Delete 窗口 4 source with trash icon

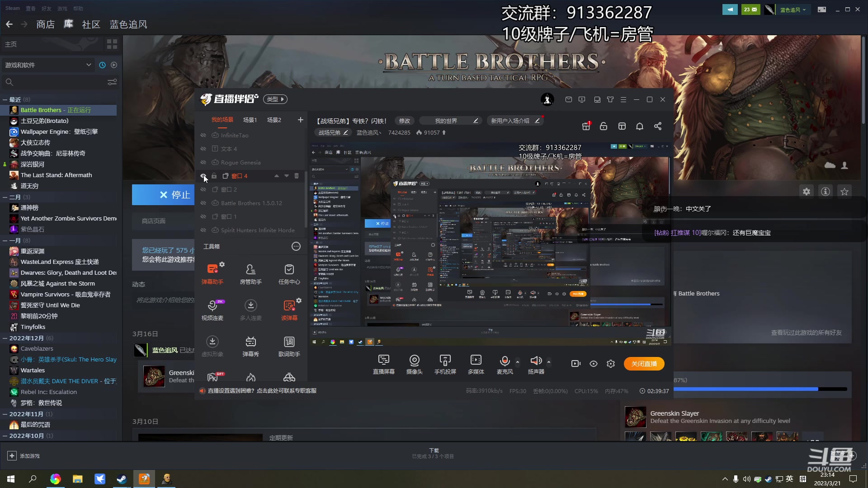pyautogui.click(x=297, y=176)
